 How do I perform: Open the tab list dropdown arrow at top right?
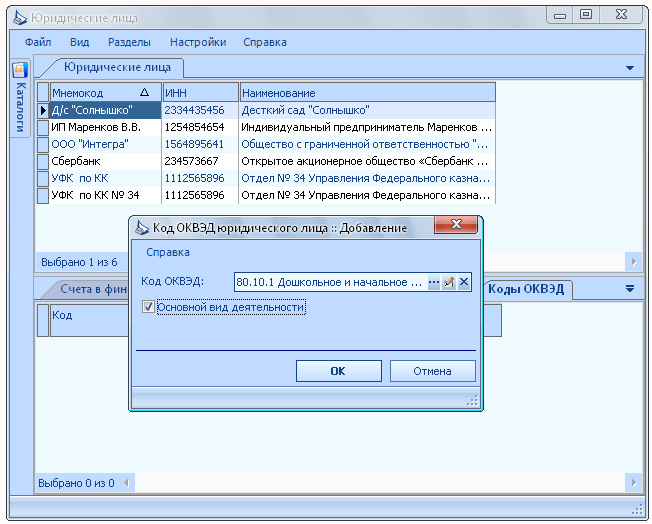pos(630,68)
